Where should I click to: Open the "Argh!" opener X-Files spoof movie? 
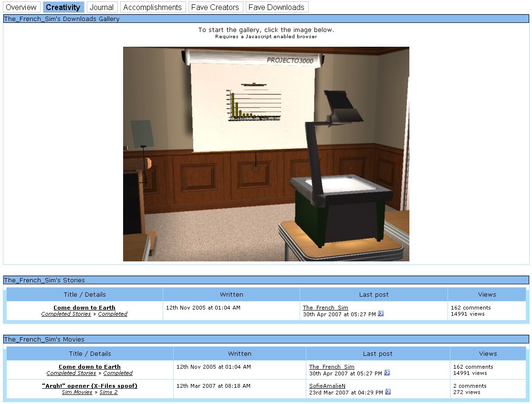click(x=90, y=386)
